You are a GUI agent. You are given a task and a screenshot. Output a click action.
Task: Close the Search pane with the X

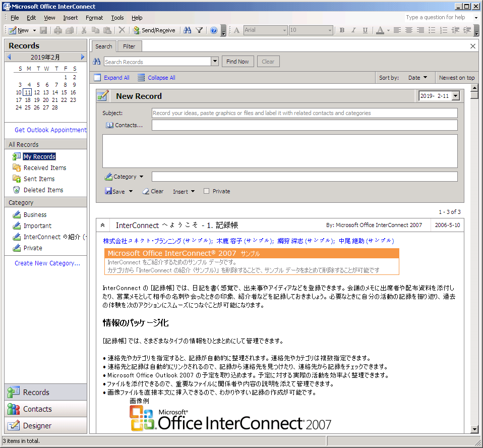click(x=473, y=46)
